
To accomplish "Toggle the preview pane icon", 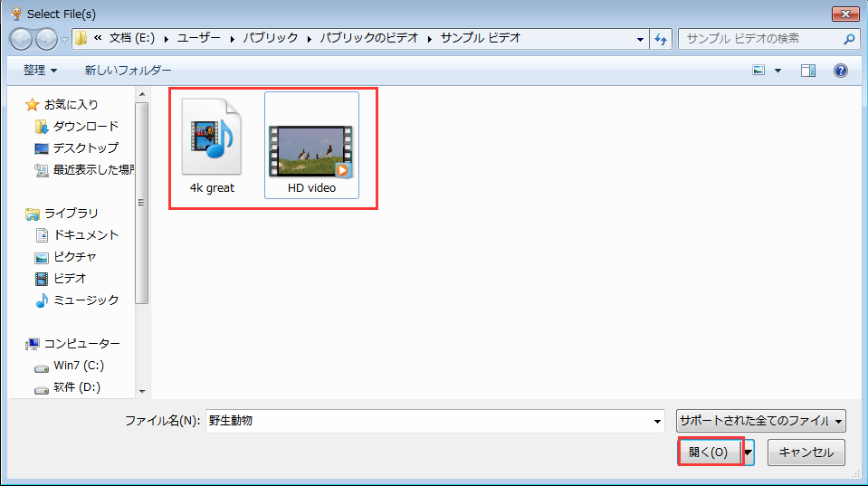I will click(808, 71).
